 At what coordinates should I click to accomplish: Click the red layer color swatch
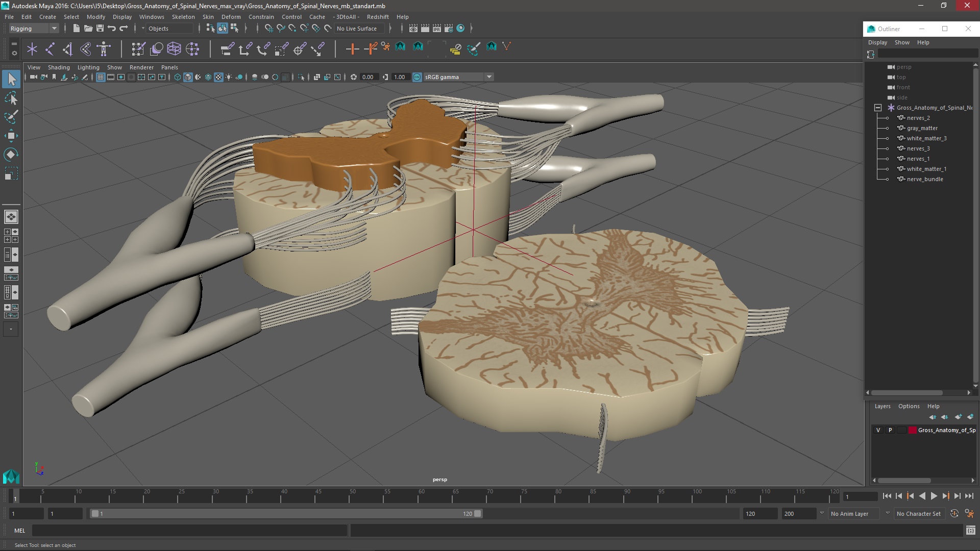coord(912,430)
